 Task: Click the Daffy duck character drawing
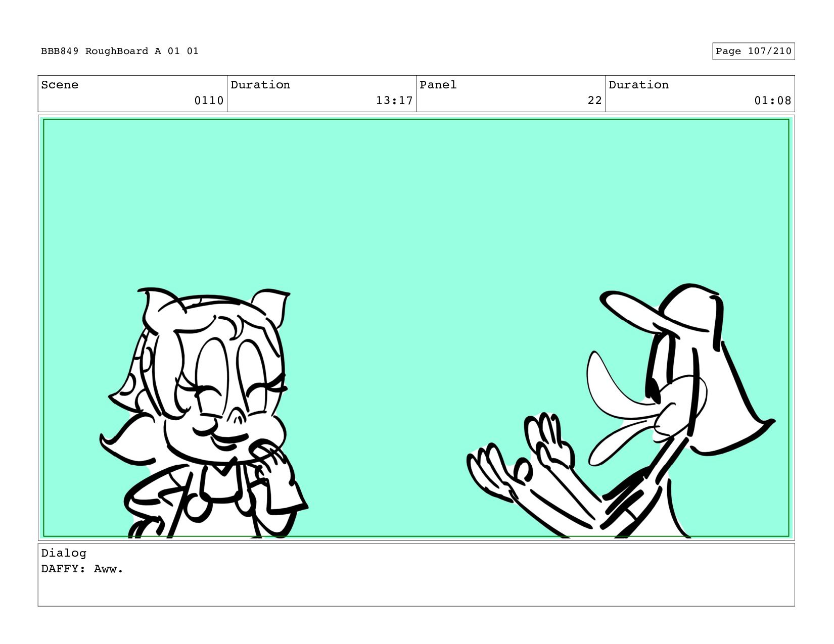(x=621, y=411)
